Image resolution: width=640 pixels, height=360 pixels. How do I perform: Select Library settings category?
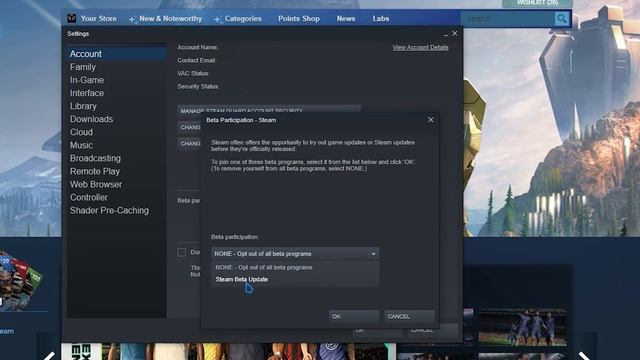[x=117, y=106]
